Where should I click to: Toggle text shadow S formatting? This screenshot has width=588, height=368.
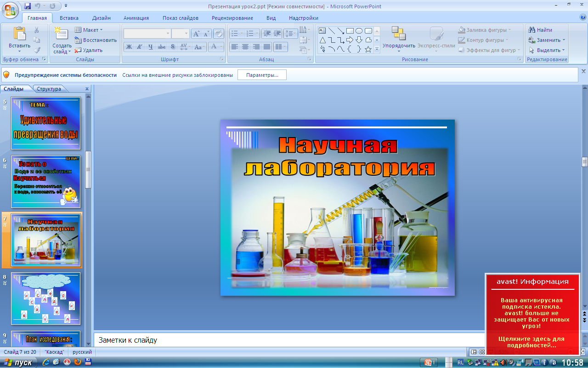(172, 46)
